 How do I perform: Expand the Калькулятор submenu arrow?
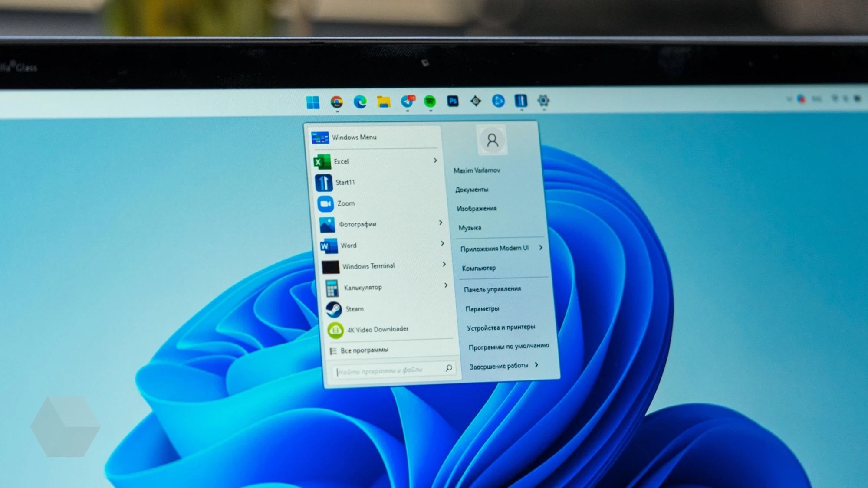[446, 285]
